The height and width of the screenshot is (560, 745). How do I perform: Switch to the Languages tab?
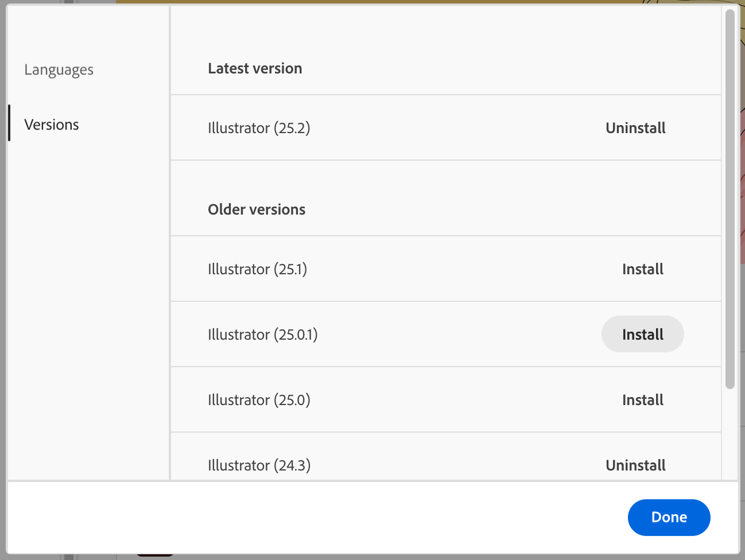point(59,70)
